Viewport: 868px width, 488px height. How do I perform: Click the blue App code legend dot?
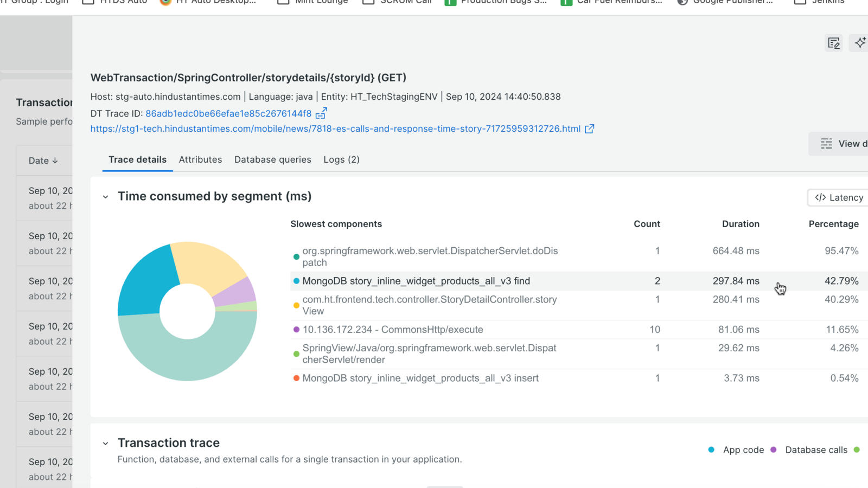(711, 450)
